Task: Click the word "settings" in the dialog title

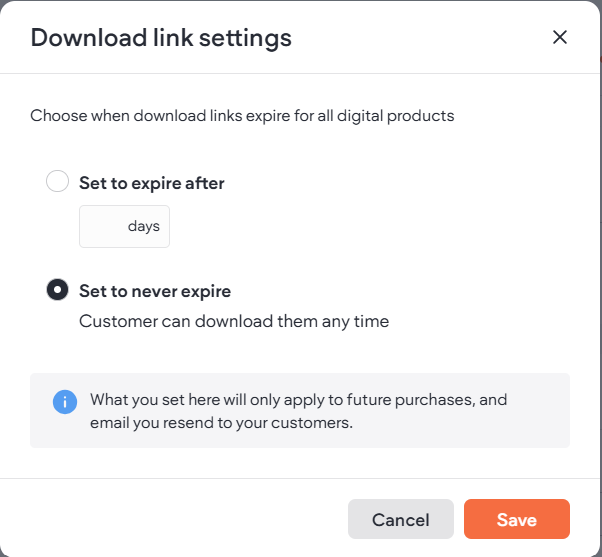Action: click(248, 38)
